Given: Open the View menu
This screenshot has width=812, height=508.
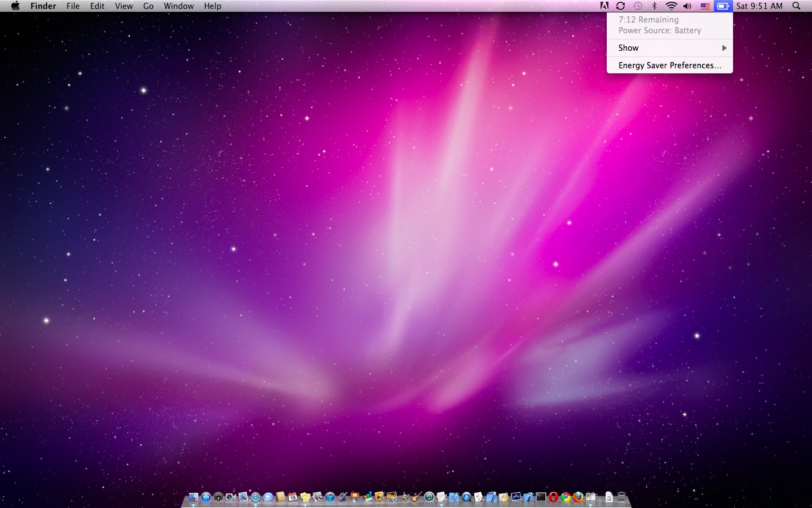Looking at the screenshot, I should (x=123, y=6).
